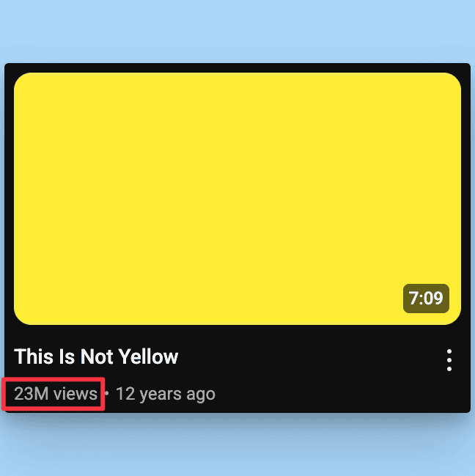Image resolution: width=475 pixels, height=476 pixels.
Task: Click the word "Not" in the video title
Action: point(97,356)
